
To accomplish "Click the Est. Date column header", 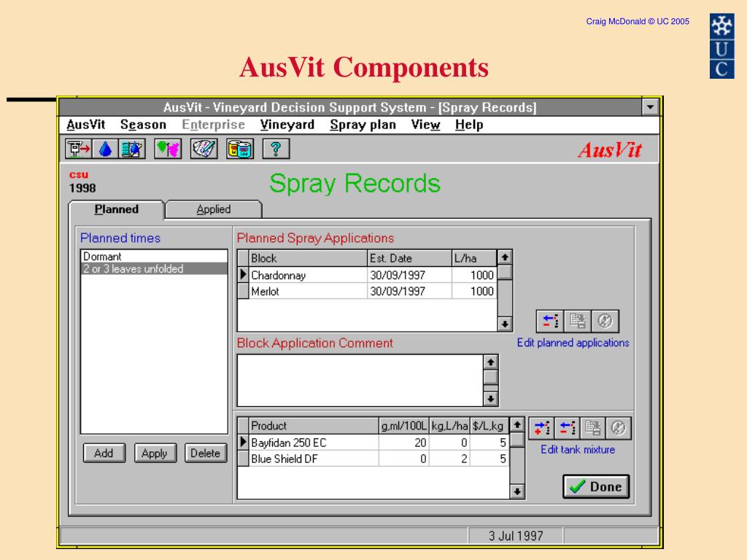I will [409, 258].
